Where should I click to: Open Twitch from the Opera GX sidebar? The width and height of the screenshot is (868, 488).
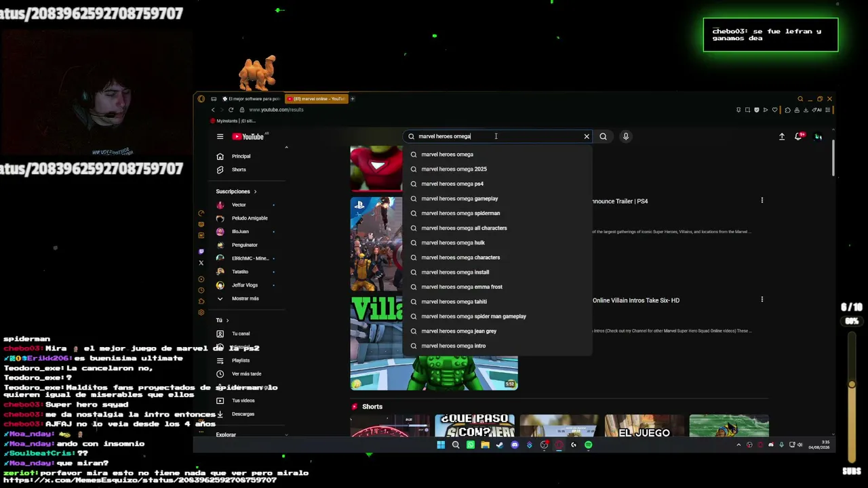point(201,251)
